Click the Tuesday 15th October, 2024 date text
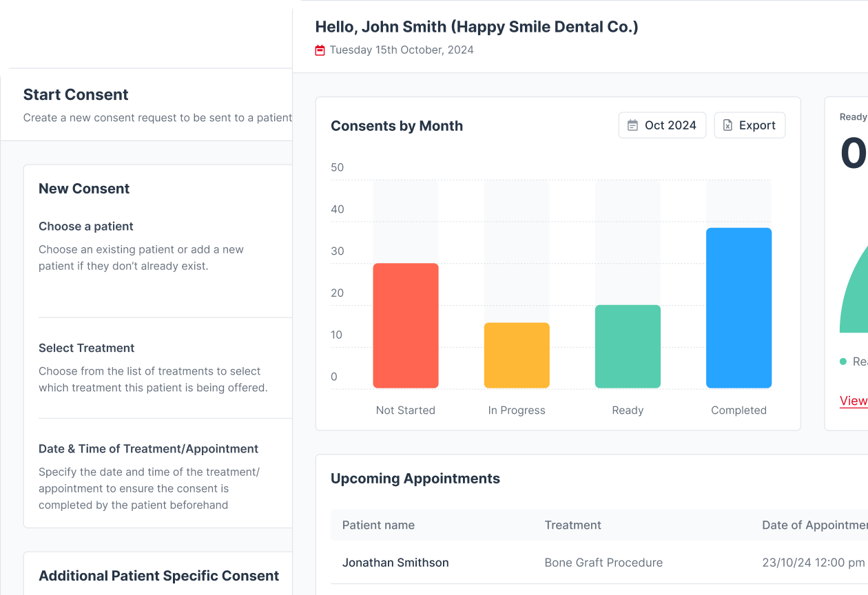Viewport: 868px width, 595px height. coord(402,50)
